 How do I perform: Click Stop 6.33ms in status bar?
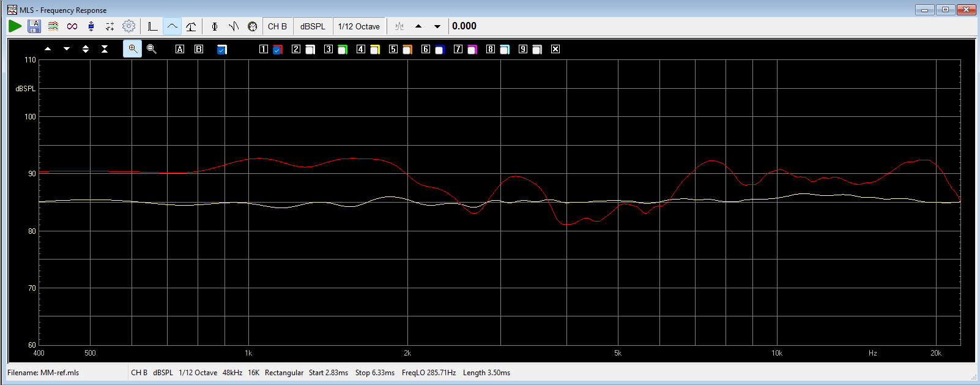pos(375,373)
